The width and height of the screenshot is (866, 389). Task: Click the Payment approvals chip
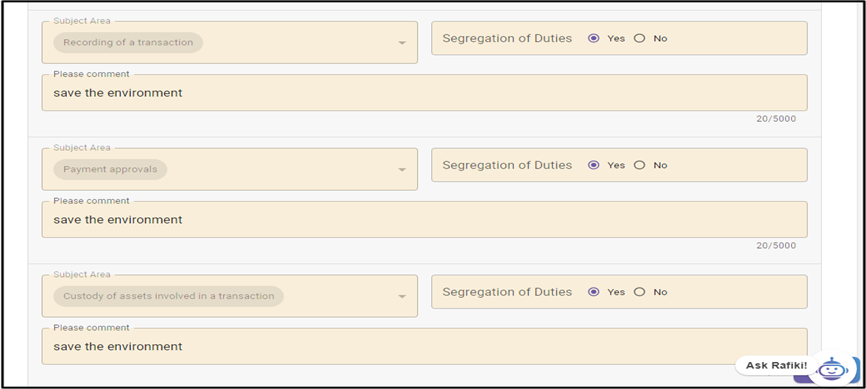pos(110,169)
